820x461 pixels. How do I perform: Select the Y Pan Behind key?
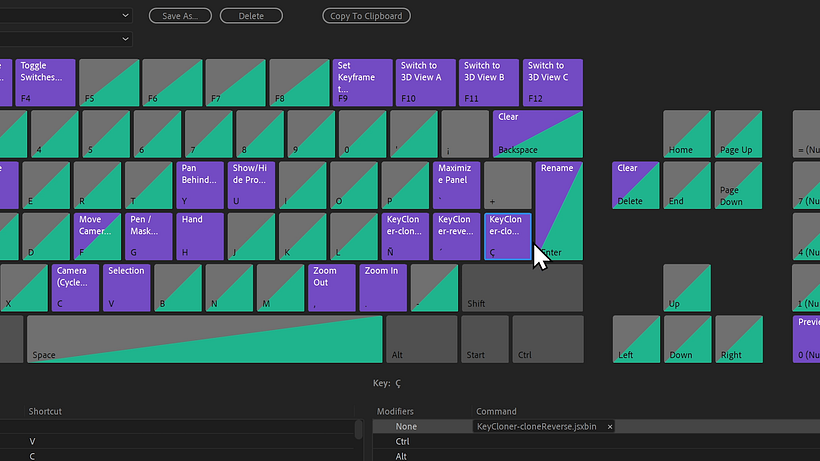click(200, 185)
